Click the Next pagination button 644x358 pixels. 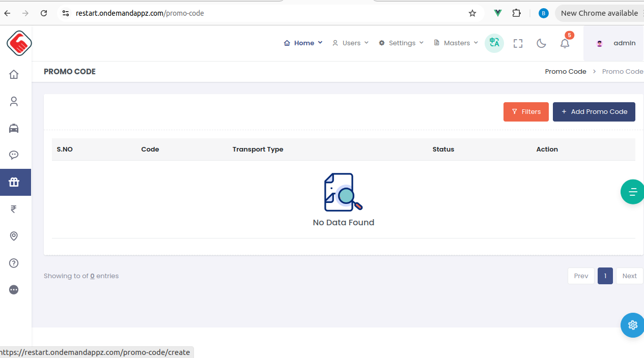[629, 276]
